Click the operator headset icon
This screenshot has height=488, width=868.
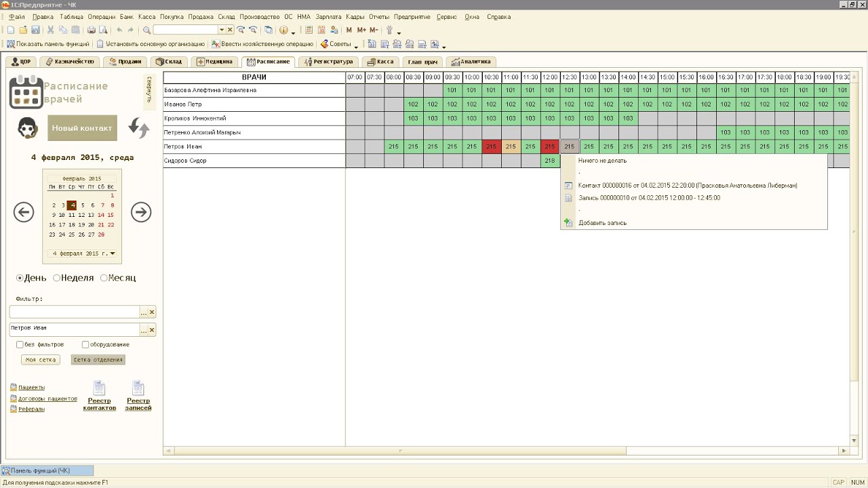tap(27, 127)
